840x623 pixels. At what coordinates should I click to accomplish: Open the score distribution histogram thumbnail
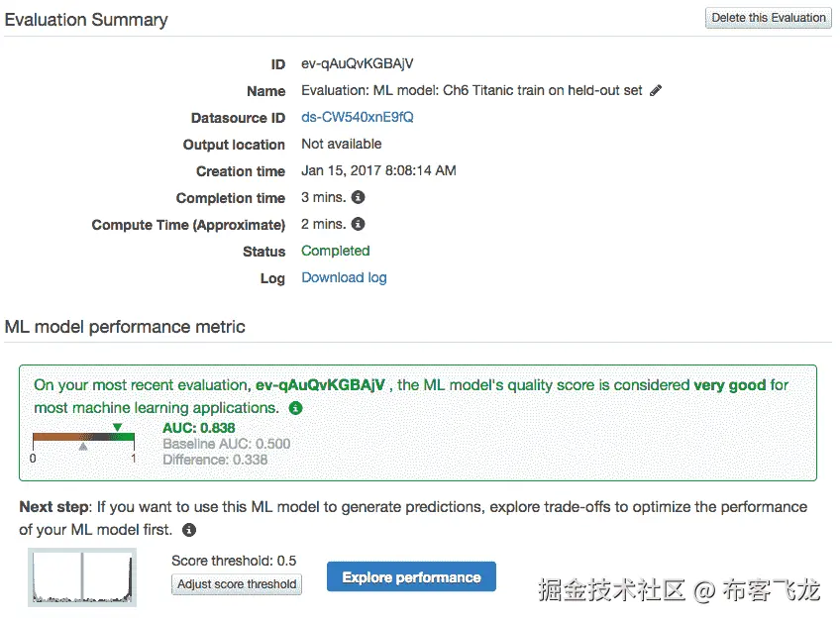pyautogui.click(x=82, y=577)
